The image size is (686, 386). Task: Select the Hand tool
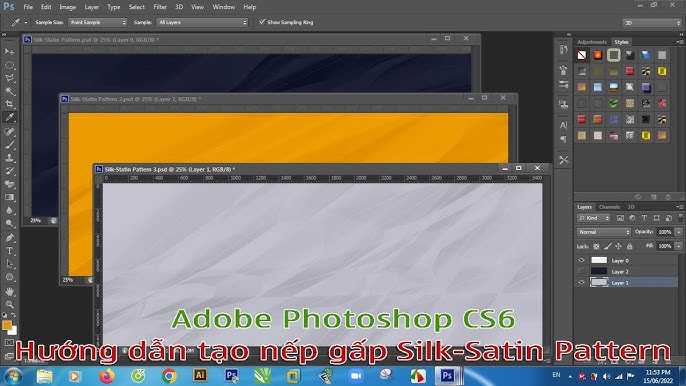point(9,291)
